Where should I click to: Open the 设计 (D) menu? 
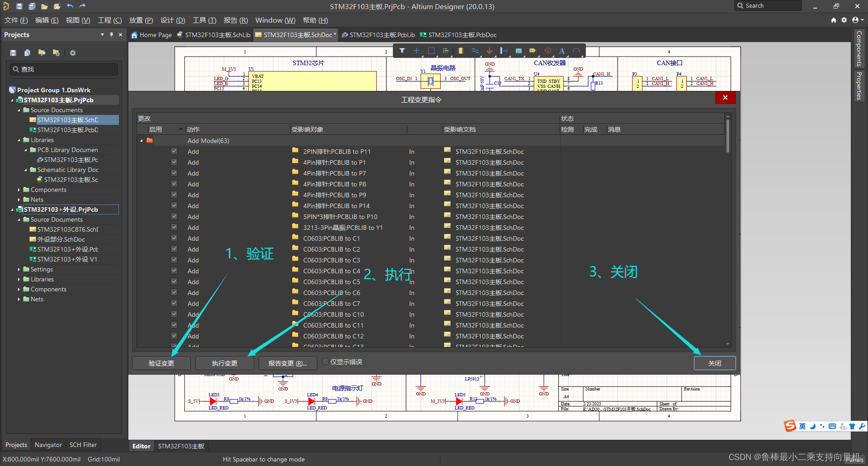(173, 20)
